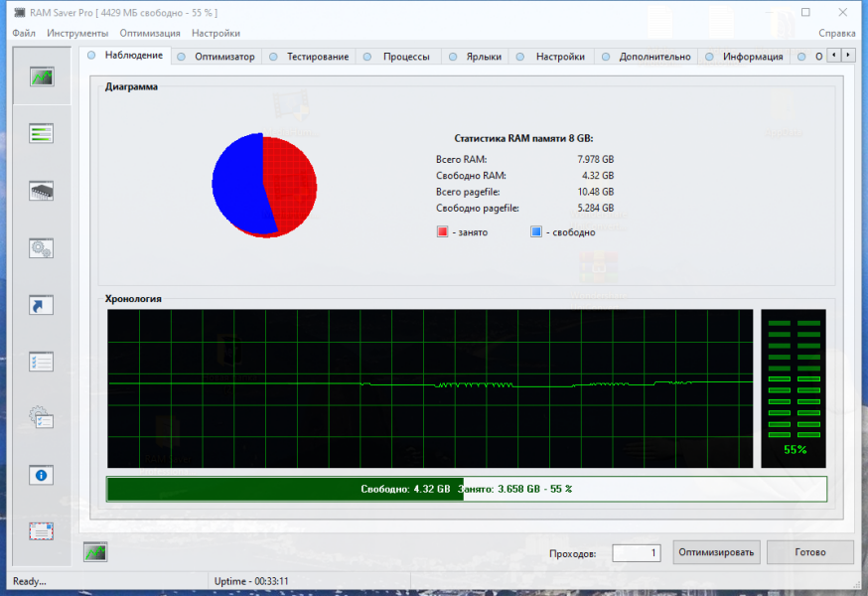Select the green bars optimizer sidebar icon
This screenshot has height=596, width=868.
coord(42,133)
